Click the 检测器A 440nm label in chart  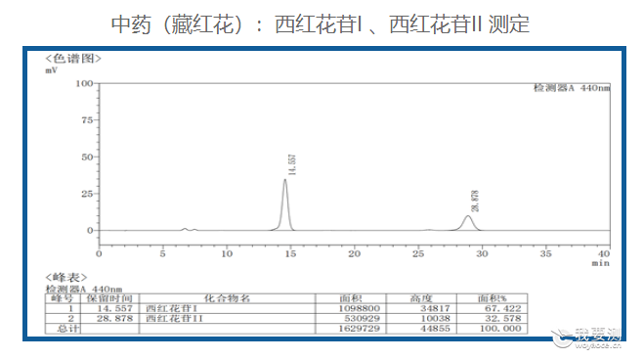point(572,87)
